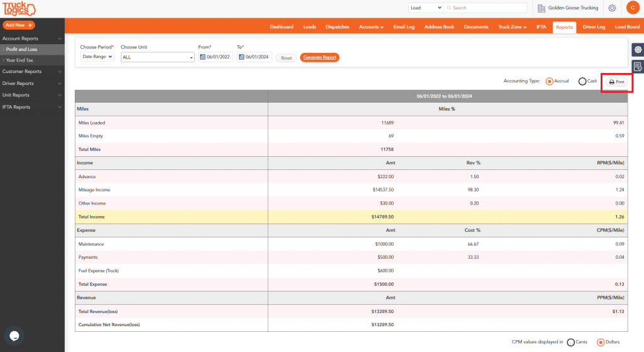Screen dimensions: 644x352
Task: Collapse the Account Reports section
Action: tap(32, 38)
